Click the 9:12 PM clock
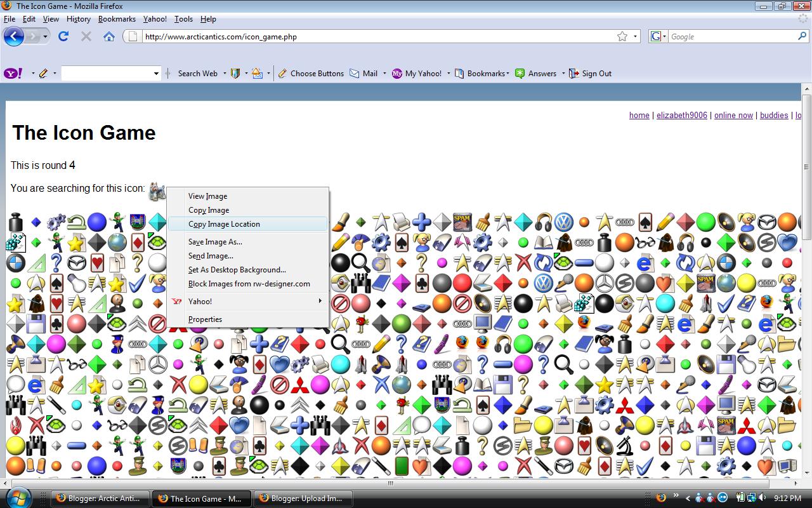 787,498
